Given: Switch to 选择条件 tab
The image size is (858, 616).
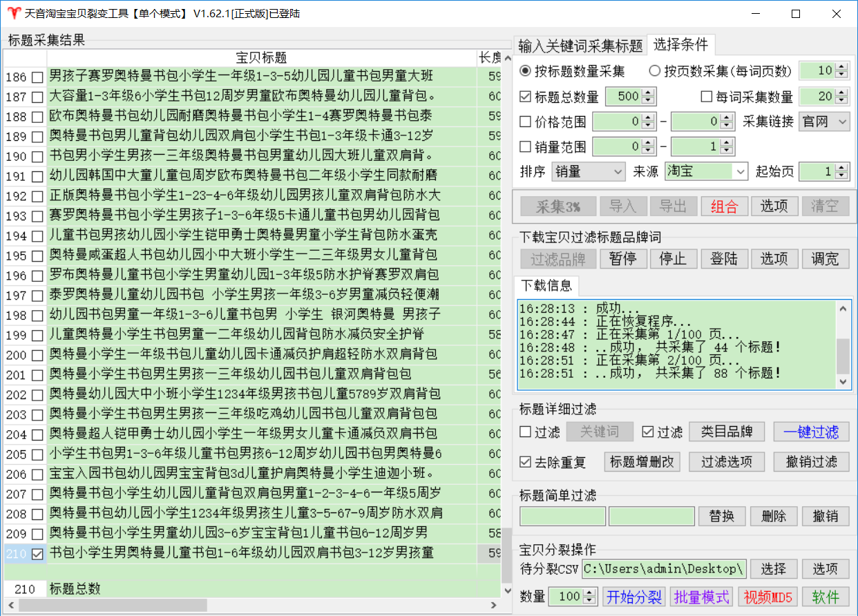Looking at the screenshot, I should 680,45.
